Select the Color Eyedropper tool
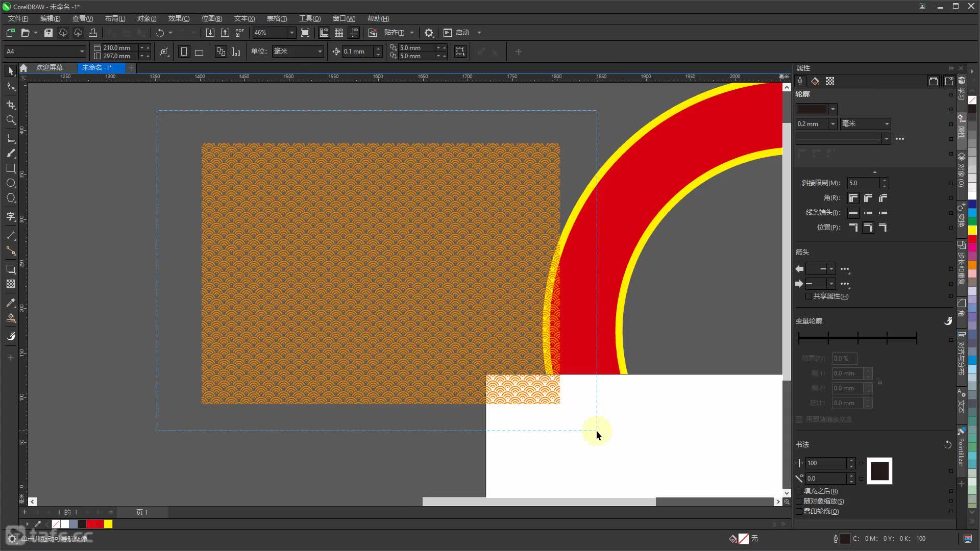The image size is (980, 551). pos(11,303)
